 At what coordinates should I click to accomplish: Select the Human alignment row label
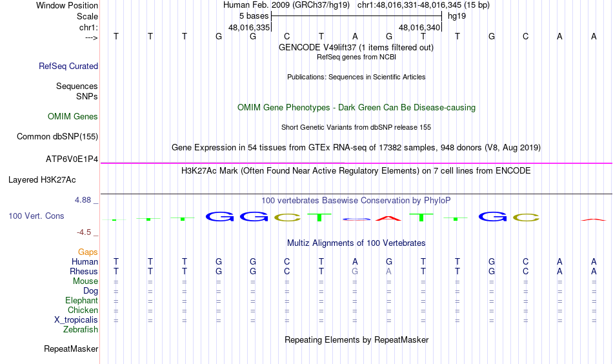tap(85, 261)
